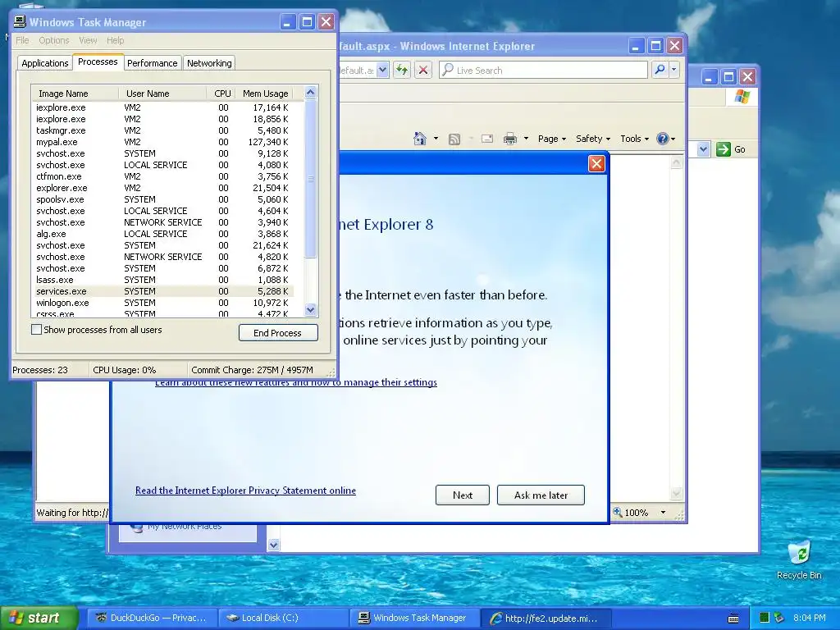Screen dimensions: 840x630
Task: Click the safely remove hardware tray icon
Action: [779, 618]
